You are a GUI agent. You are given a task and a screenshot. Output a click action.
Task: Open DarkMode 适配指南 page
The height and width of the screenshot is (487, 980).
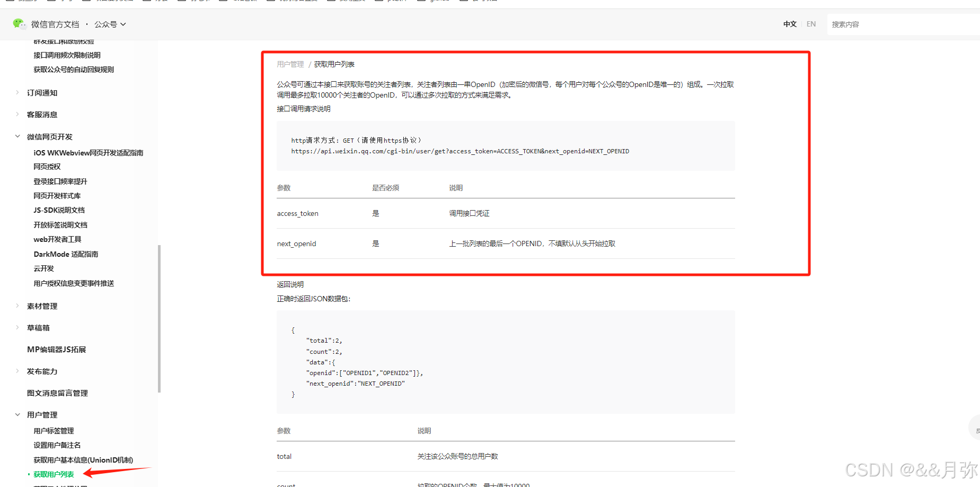[66, 254]
